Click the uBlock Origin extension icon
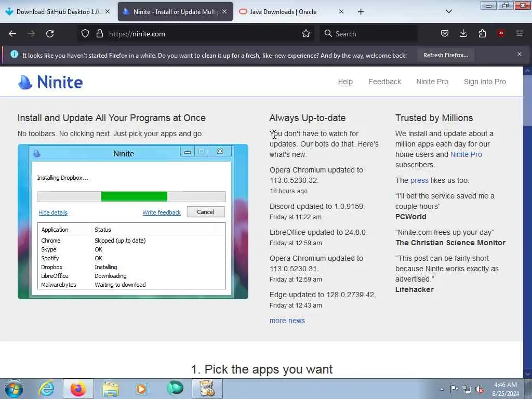Image resolution: width=532 pixels, height=399 pixels. tap(501, 33)
